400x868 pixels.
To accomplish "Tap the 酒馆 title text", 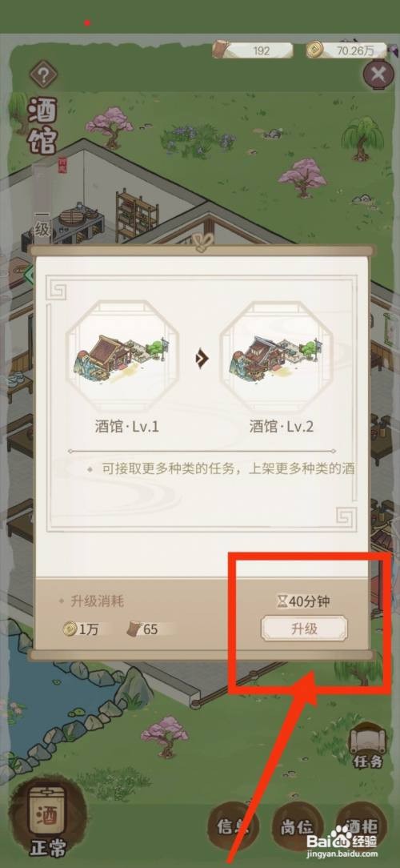I will pos(42,127).
